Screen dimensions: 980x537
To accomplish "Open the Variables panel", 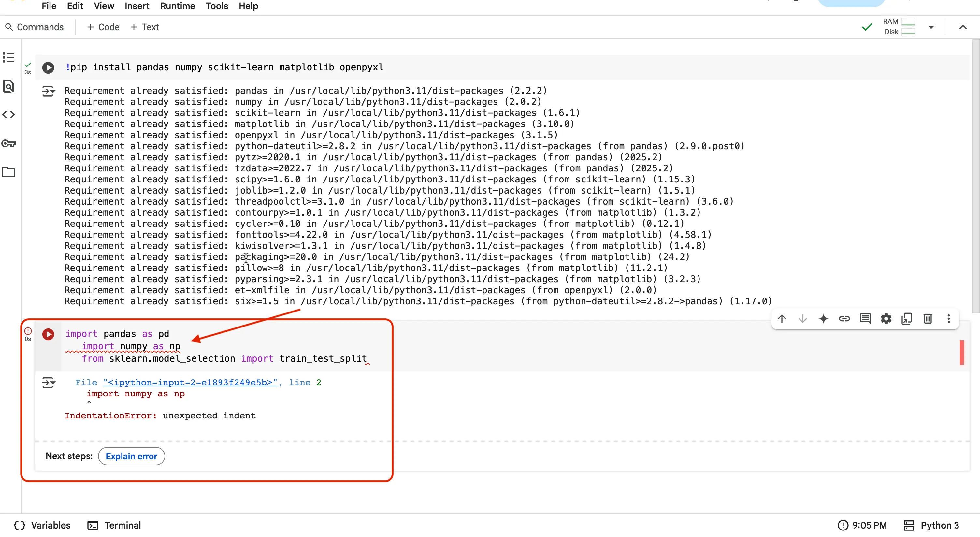I will tap(42, 525).
